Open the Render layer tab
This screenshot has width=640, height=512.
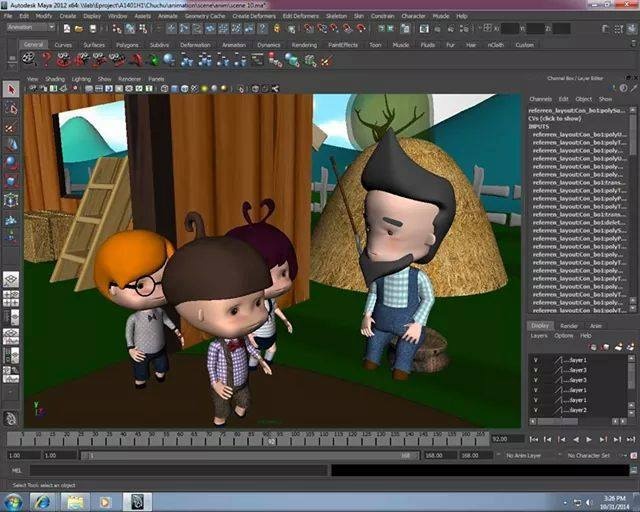(x=568, y=325)
